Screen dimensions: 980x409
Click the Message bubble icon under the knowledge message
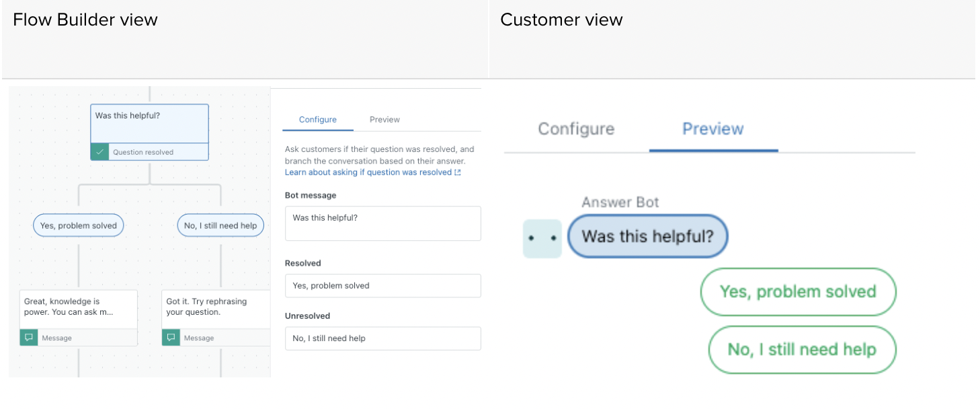28,338
